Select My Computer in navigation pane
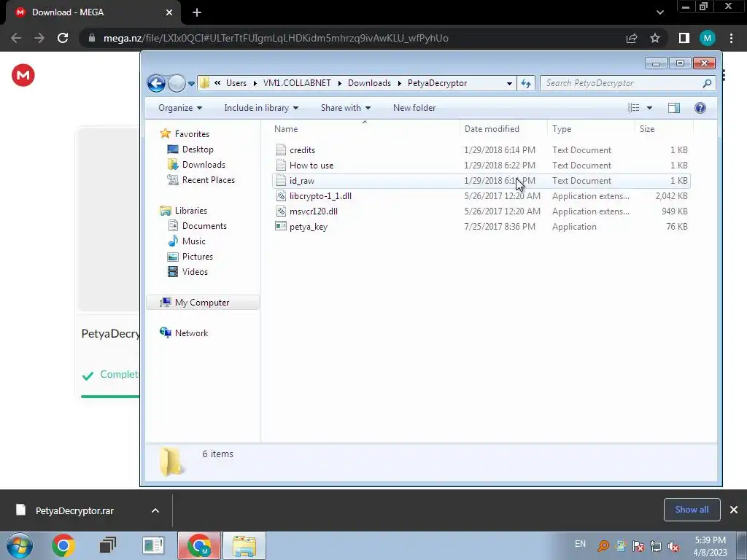 tap(203, 303)
